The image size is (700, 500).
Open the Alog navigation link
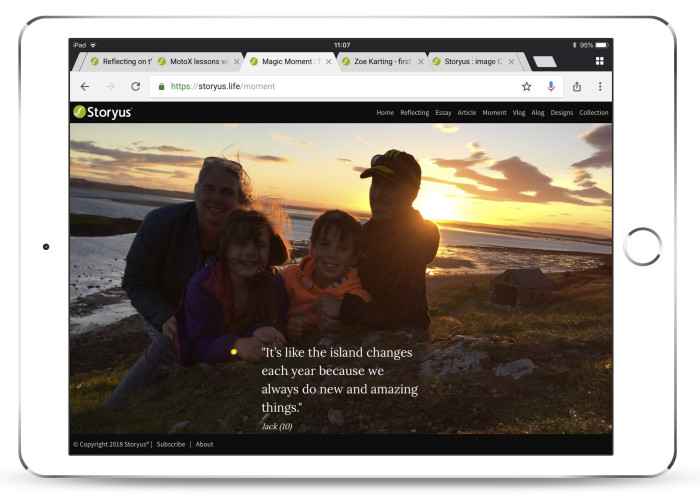coord(538,113)
